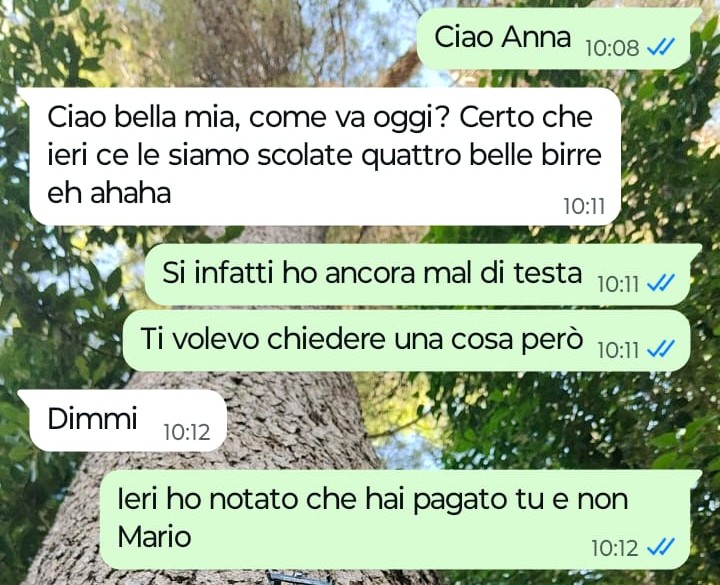
Task: Tap the words 'quattro belle birre' in Anna's reply
Action: (481, 156)
